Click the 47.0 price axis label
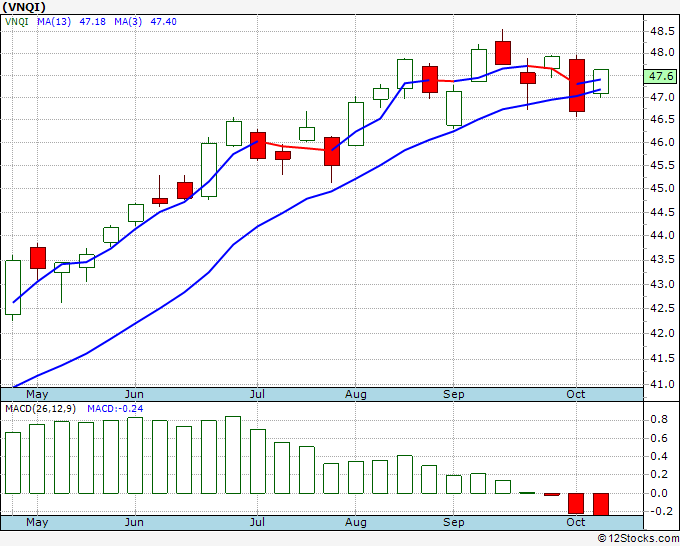Screen dimensions: 680x546 (662, 97)
